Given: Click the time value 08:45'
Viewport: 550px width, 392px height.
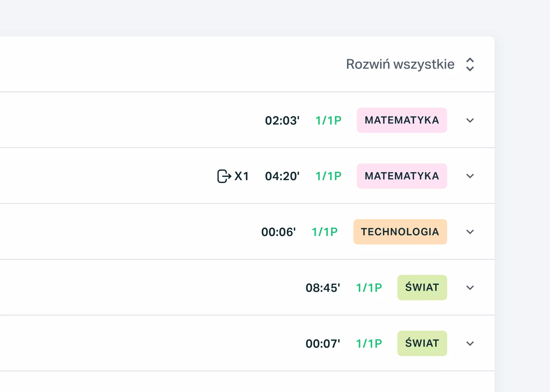Looking at the screenshot, I should [323, 288].
